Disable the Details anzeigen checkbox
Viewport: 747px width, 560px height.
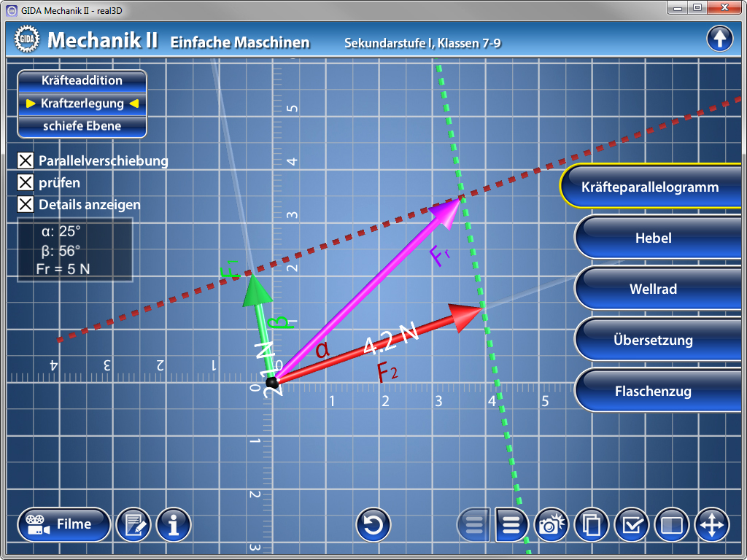pyautogui.click(x=26, y=204)
